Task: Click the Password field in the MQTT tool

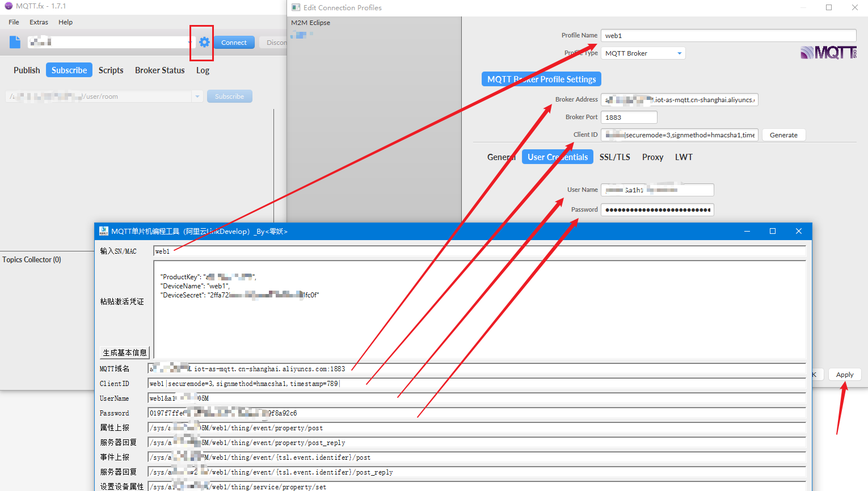Action: pos(477,413)
